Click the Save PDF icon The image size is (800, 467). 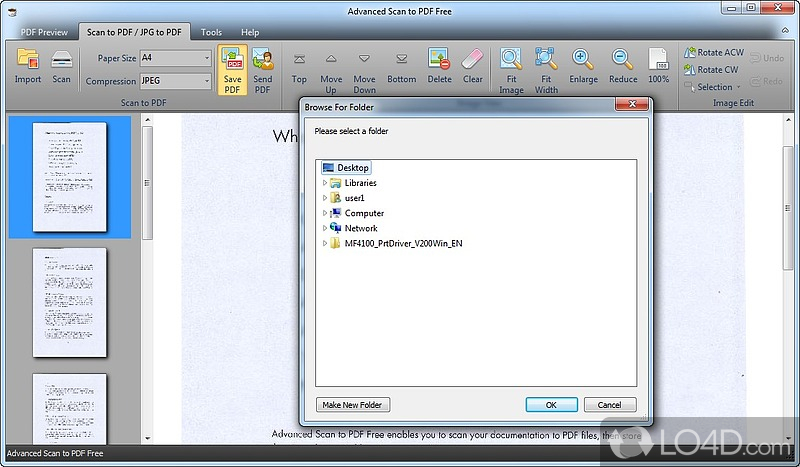232,59
